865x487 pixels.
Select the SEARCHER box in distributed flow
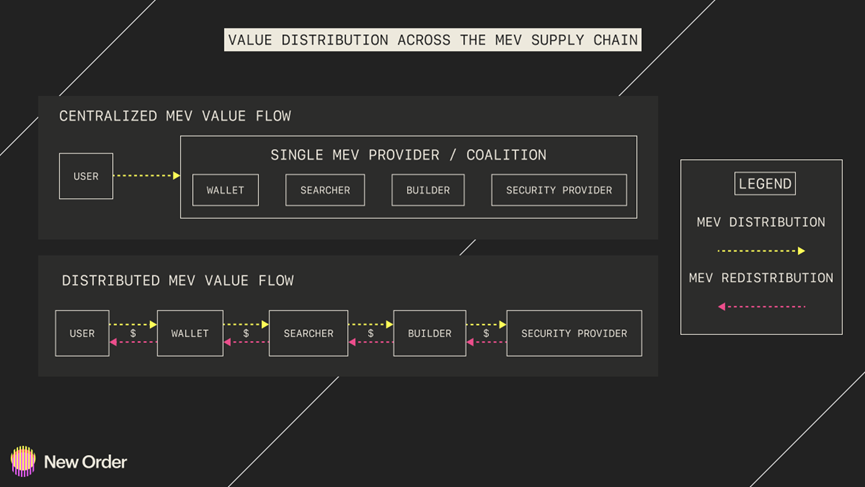[308, 333]
